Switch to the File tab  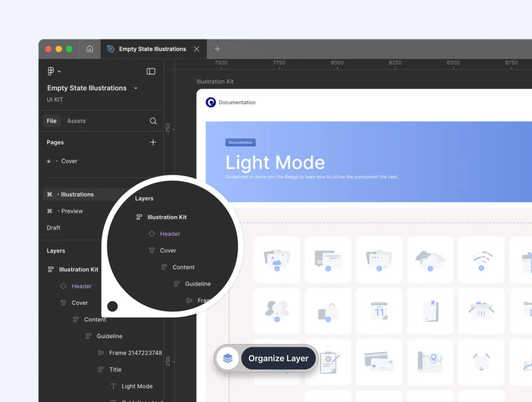pos(52,121)
